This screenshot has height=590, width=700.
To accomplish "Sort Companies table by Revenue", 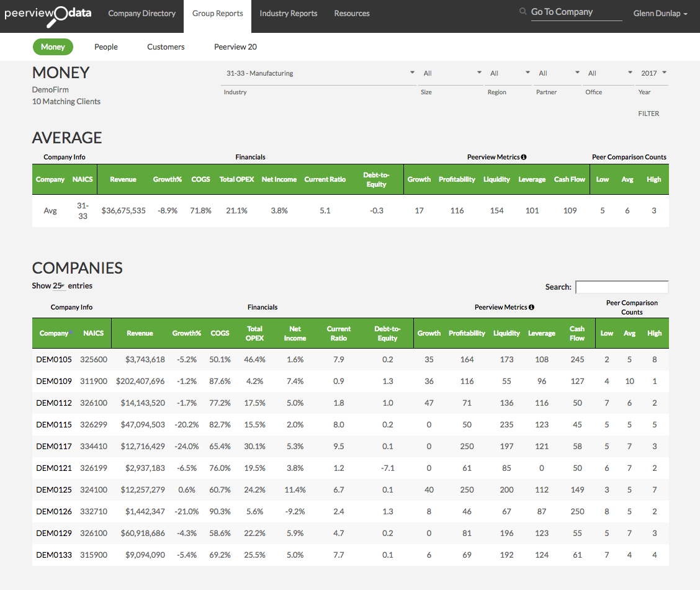I will click(140, 333).
